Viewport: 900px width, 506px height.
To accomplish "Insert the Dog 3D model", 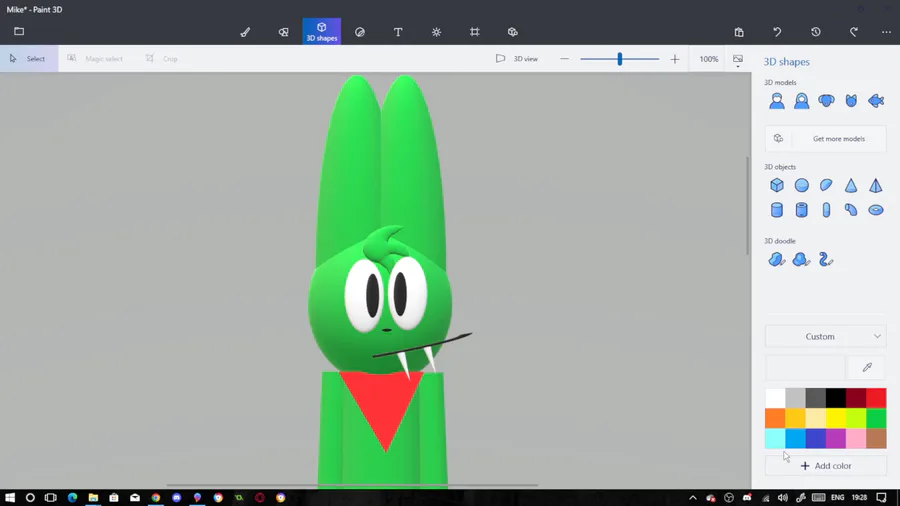I will tap(826, 101).
